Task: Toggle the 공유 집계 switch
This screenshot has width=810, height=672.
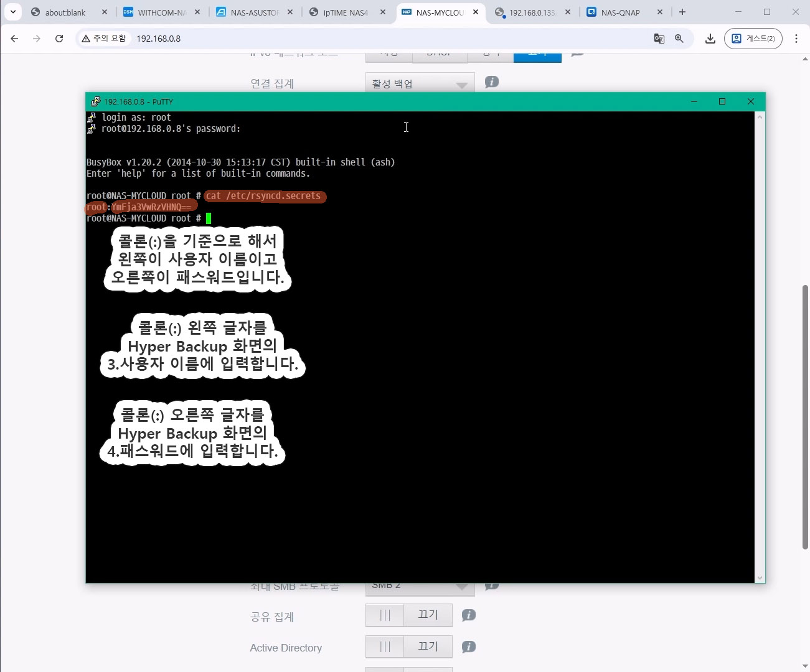Action: tap(408, 615)
